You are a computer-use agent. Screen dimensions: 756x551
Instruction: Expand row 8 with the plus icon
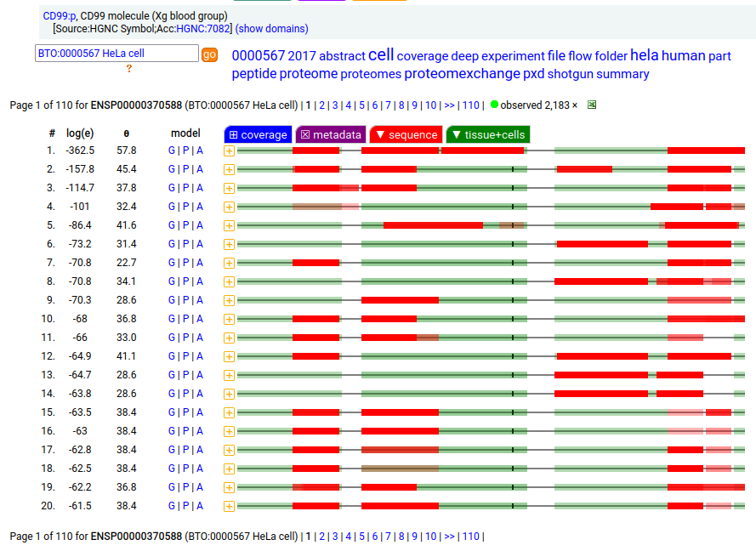[229, 281]
